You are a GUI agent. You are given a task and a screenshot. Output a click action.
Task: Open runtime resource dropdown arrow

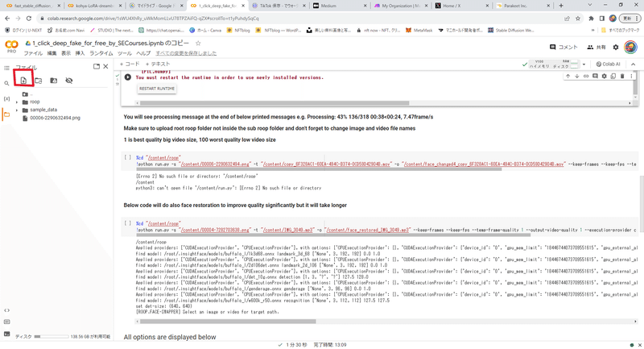tap(584, 64)
